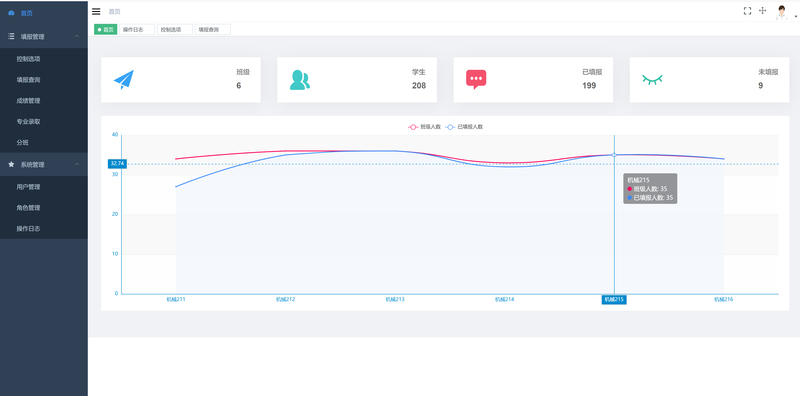The height and width of the screenshot is (396, 800).
Task: Click the submitted count value 199
Action: point(589,85)
